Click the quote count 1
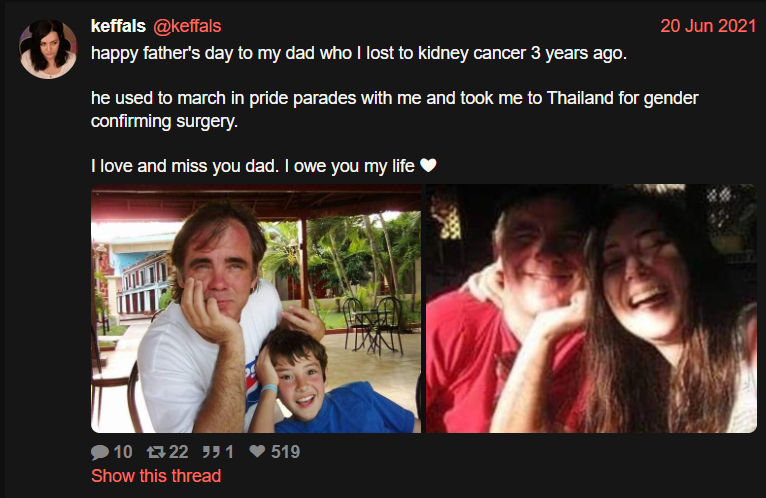 229,452
